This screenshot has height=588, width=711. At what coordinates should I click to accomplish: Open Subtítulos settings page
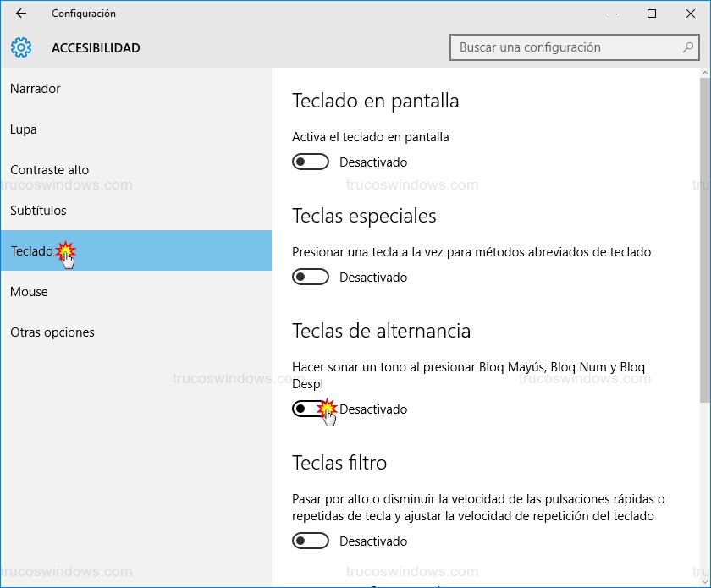pos(38,211)
